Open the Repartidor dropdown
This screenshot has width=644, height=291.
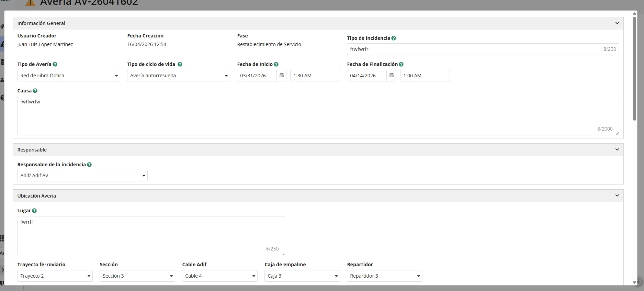coord(385,276)
